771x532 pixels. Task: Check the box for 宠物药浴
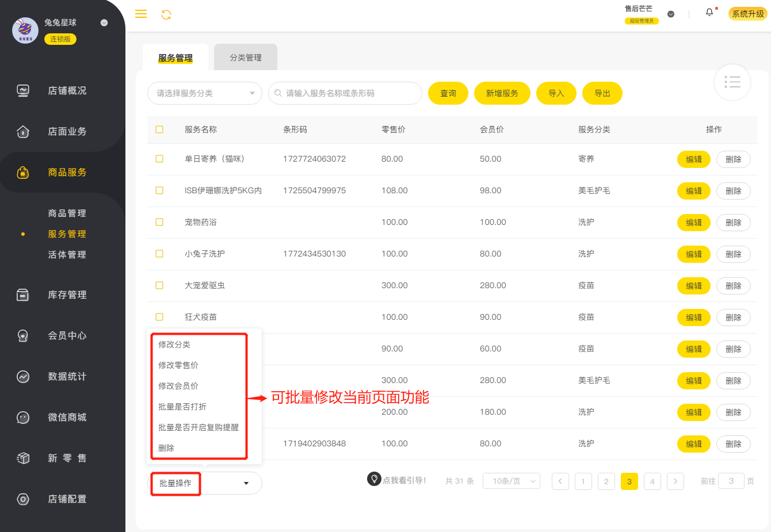(x=159, y=222)
